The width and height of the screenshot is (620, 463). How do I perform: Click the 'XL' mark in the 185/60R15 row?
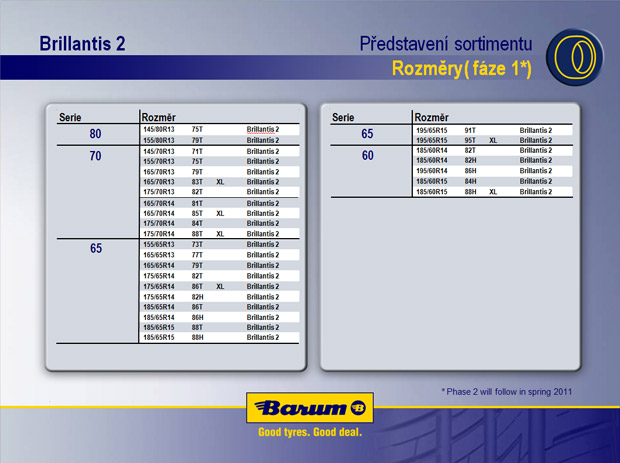[x=493, y=192]
